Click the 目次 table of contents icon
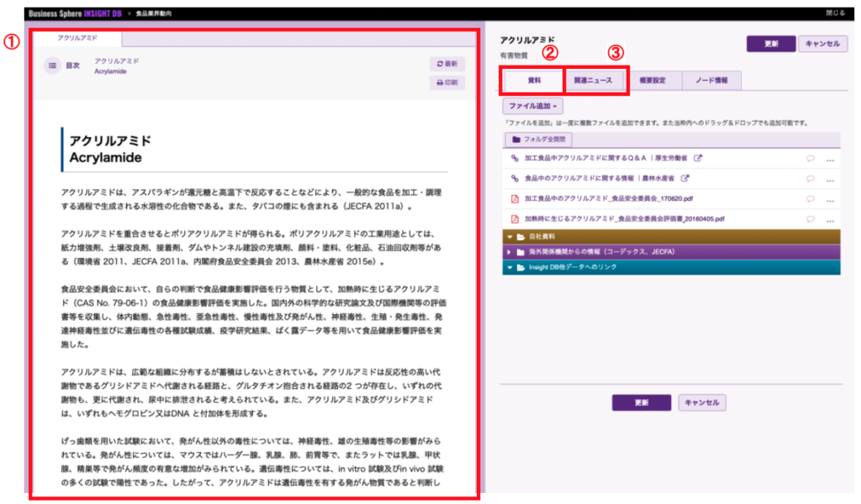This screenshot has height=504, width=861. point(52,66)
